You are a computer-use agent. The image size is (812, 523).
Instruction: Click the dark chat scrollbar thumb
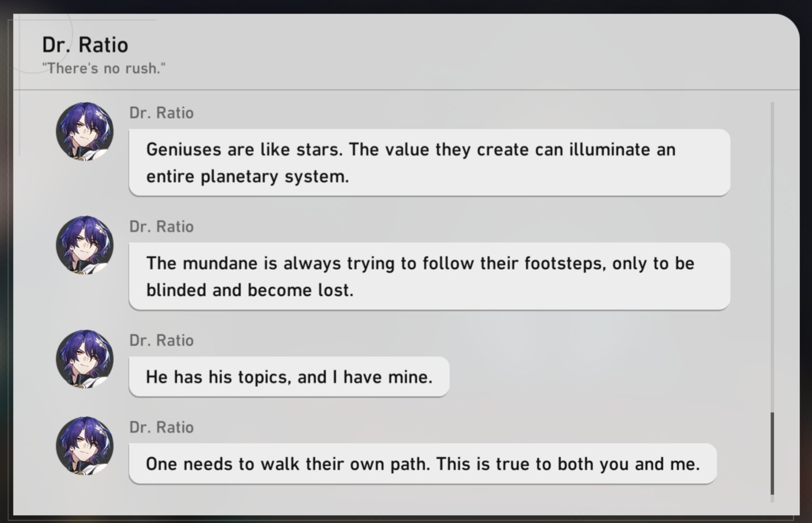(x=772, y=453)
